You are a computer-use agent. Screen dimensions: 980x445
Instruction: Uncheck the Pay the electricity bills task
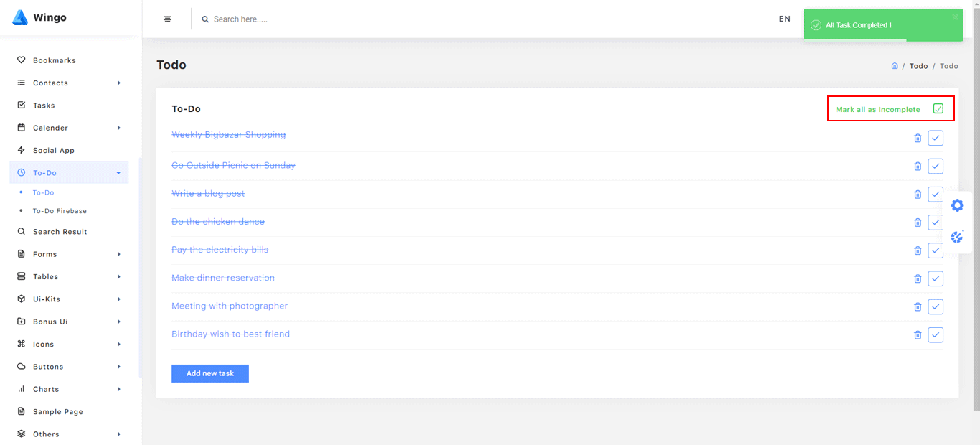point(936,250)
